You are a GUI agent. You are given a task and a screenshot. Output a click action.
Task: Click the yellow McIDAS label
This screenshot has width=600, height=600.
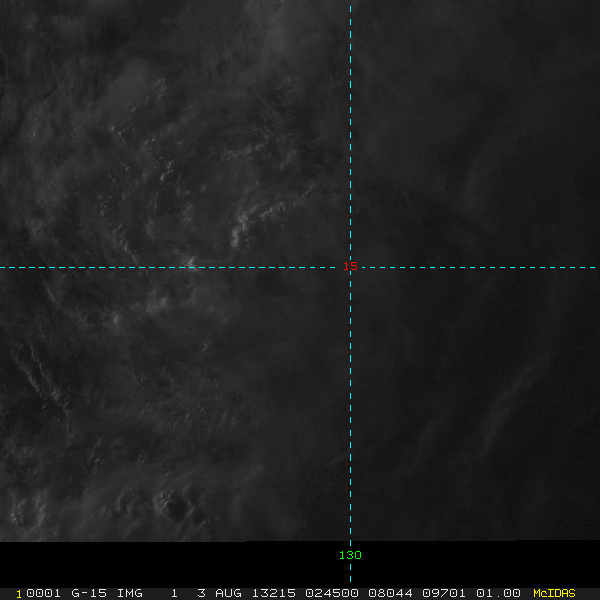click(554, 593)
